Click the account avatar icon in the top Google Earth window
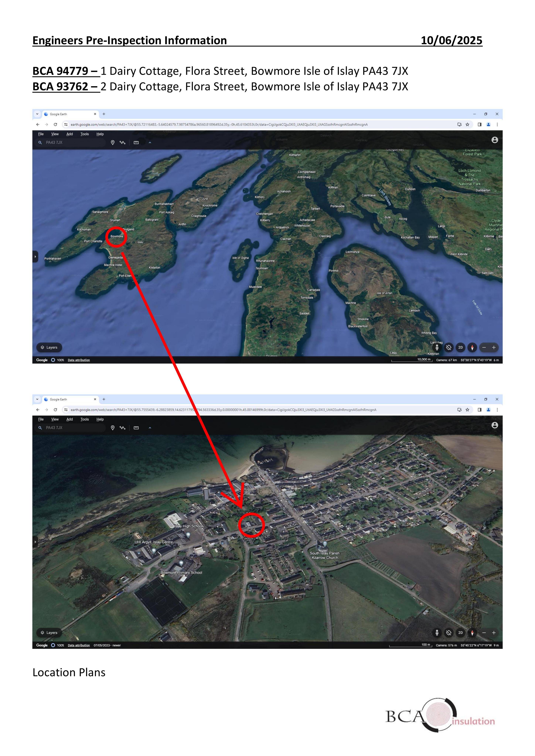The height and width of the screenshot is (756, 535). point(495,140)
